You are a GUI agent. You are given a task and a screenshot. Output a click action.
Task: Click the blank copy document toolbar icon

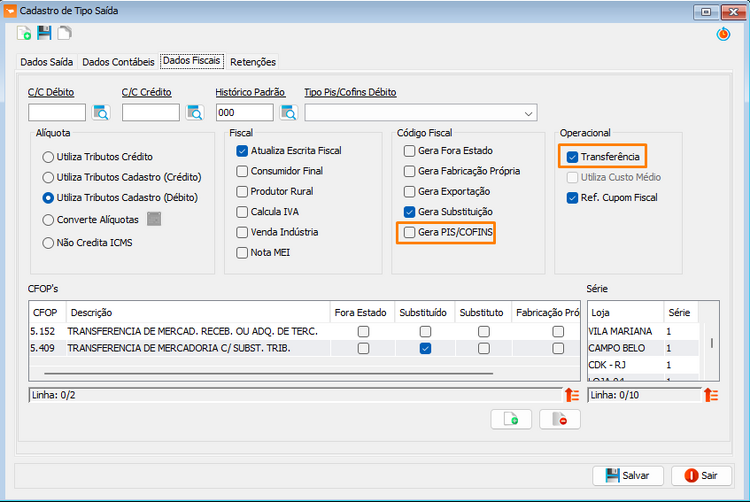coord(64,33)
